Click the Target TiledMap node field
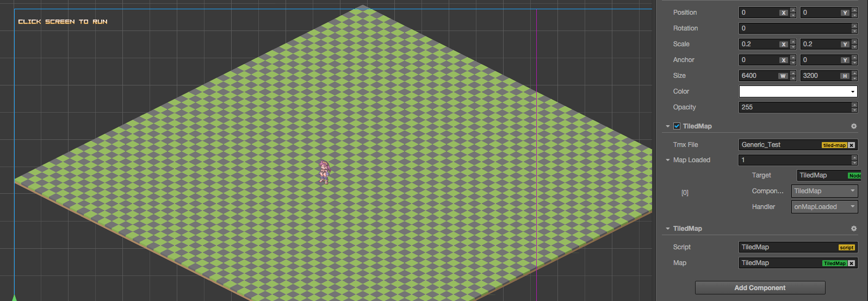This screenshot has width=868, height=301. [829, 175]
